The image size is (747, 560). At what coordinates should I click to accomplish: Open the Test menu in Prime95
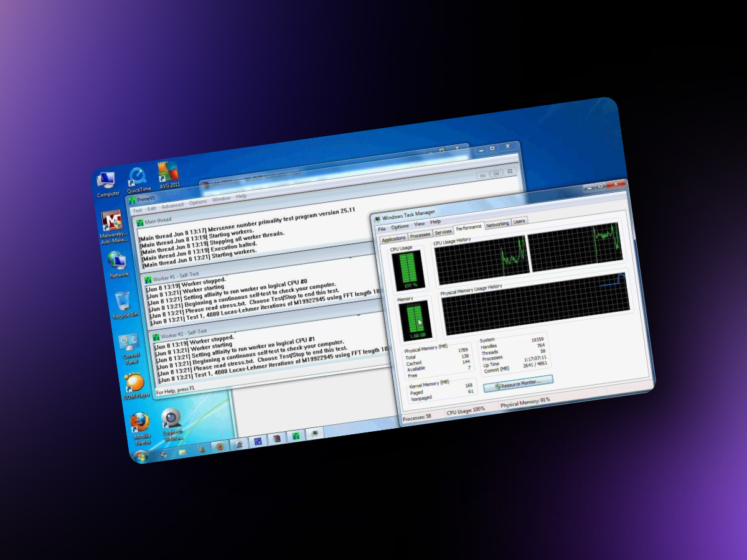click(138, 211)
